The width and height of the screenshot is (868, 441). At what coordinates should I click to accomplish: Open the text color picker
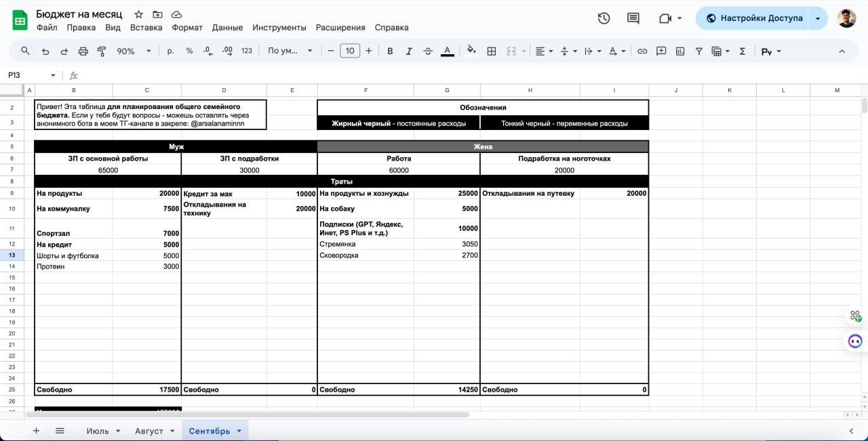coord(447,51)
